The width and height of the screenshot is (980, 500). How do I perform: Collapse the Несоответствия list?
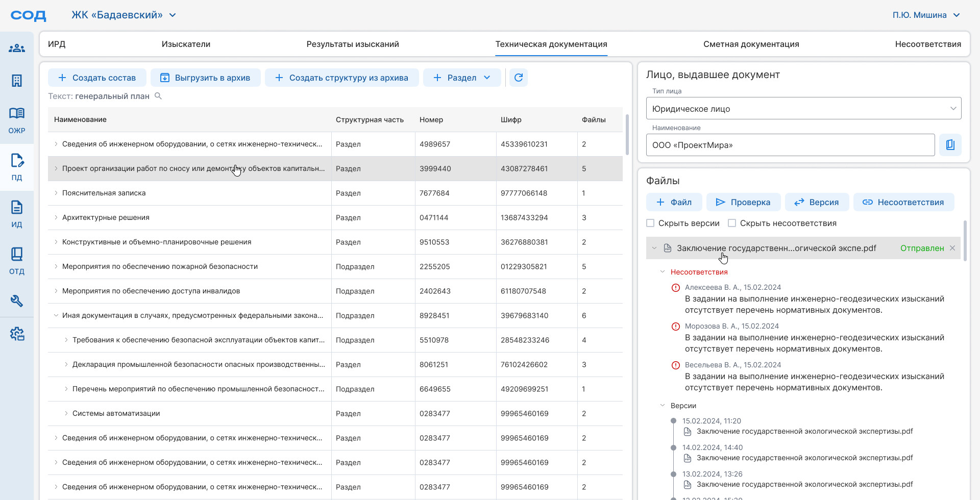click(663, 272)
